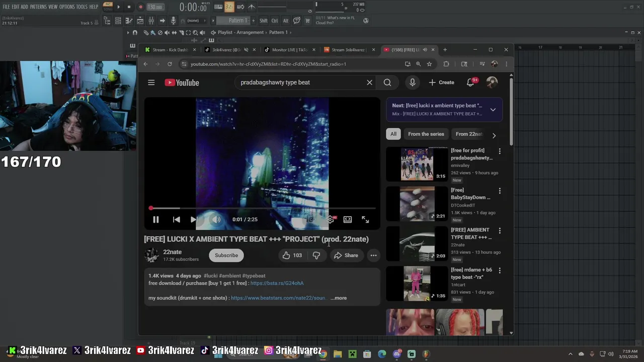Share the current YouTube video
The image size is (644, 362).
(346, 255)
